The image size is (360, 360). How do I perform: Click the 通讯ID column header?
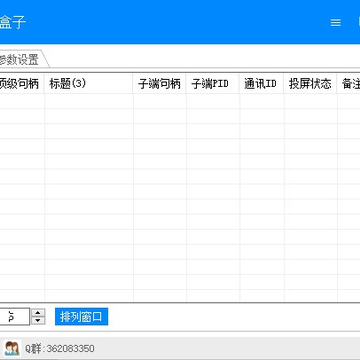261,83
